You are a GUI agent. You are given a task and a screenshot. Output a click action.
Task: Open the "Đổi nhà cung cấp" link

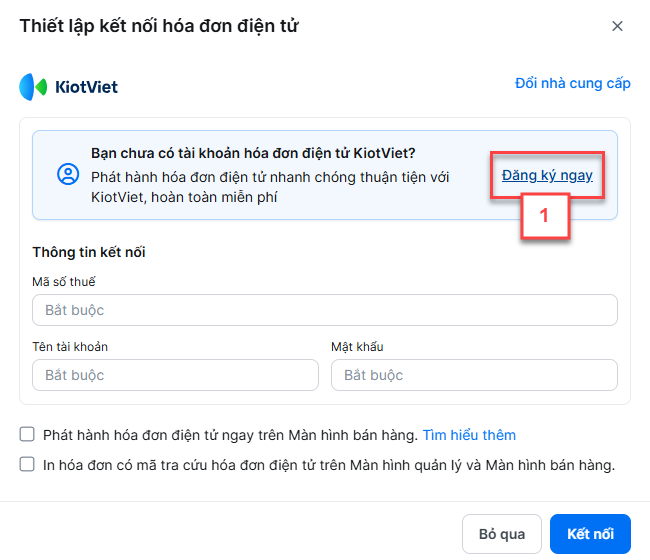coord(572,83)
